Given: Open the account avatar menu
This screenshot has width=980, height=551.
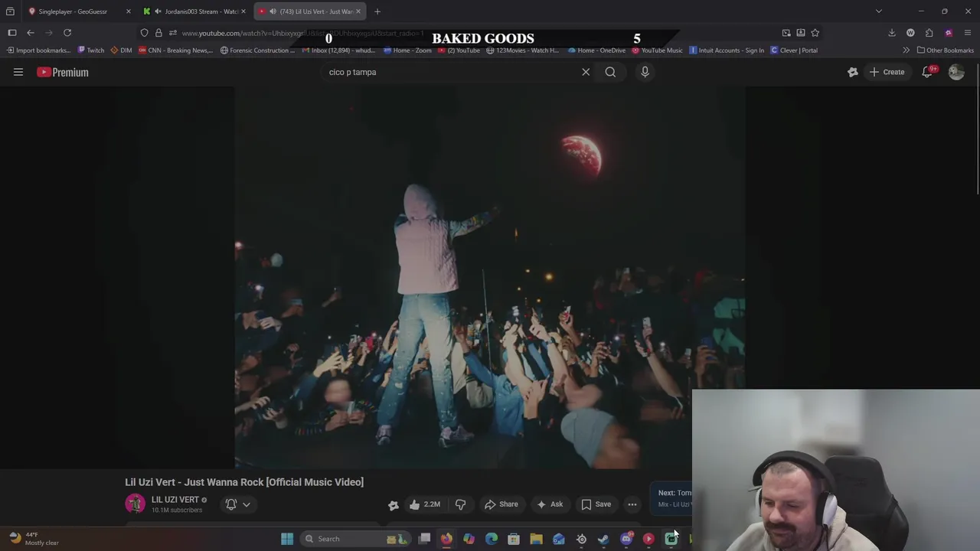Looking at the screenshot, I should (956, 72).
